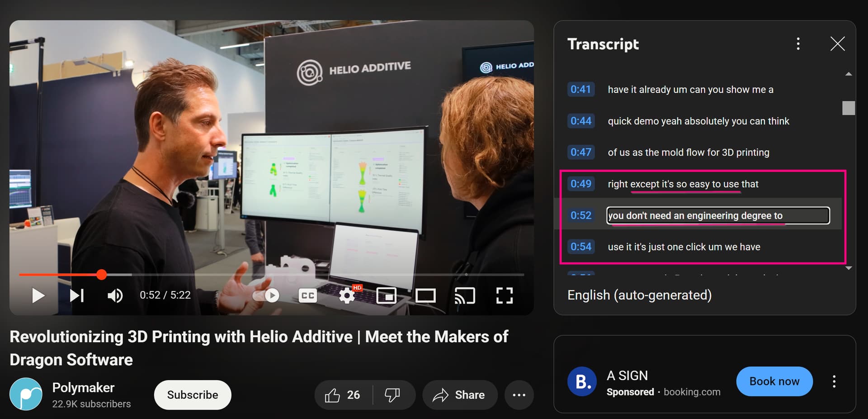Enable miniplayer mode
This screenshot has width=868, height=419.
click(387, 296)
